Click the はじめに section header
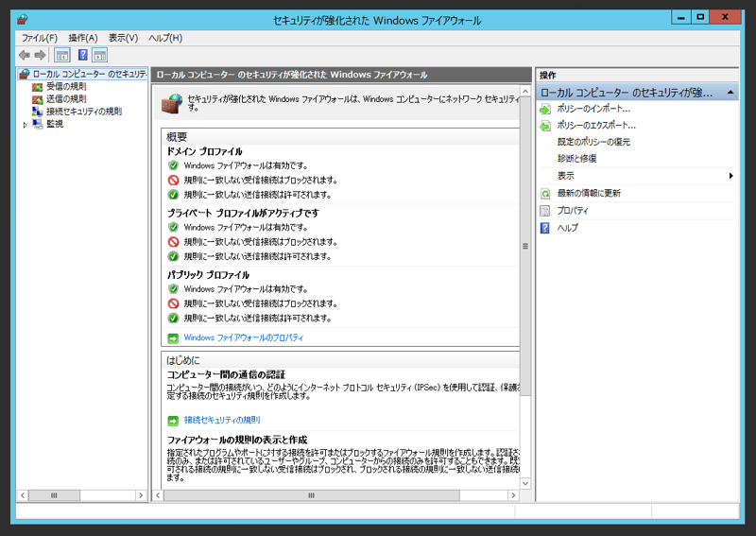756x536 pixels. coord(182,360)
